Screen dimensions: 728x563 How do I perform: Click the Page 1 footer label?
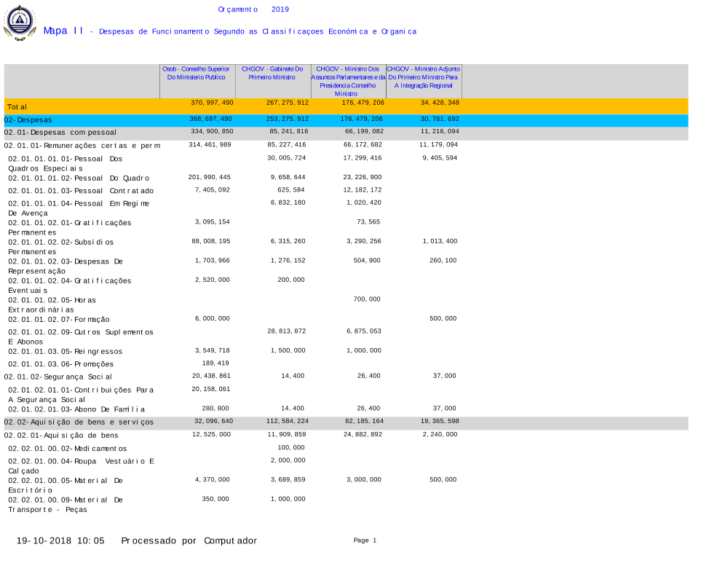(x=365, y=540)
